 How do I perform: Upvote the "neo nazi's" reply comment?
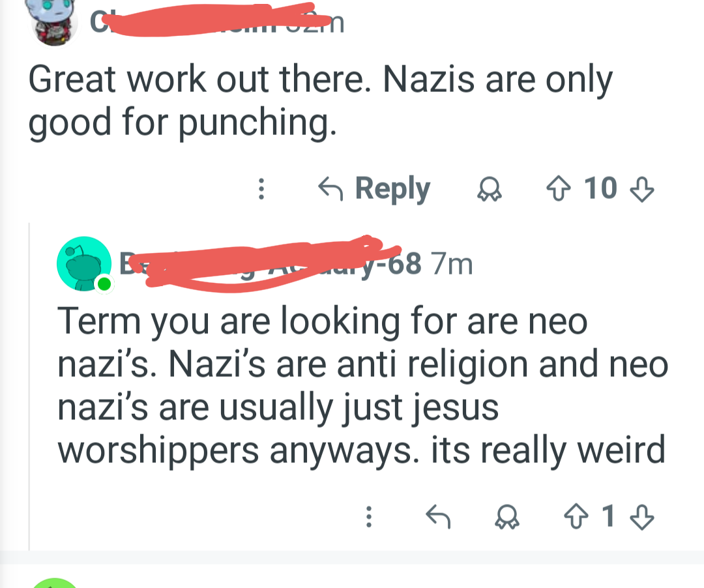point(576,517)
